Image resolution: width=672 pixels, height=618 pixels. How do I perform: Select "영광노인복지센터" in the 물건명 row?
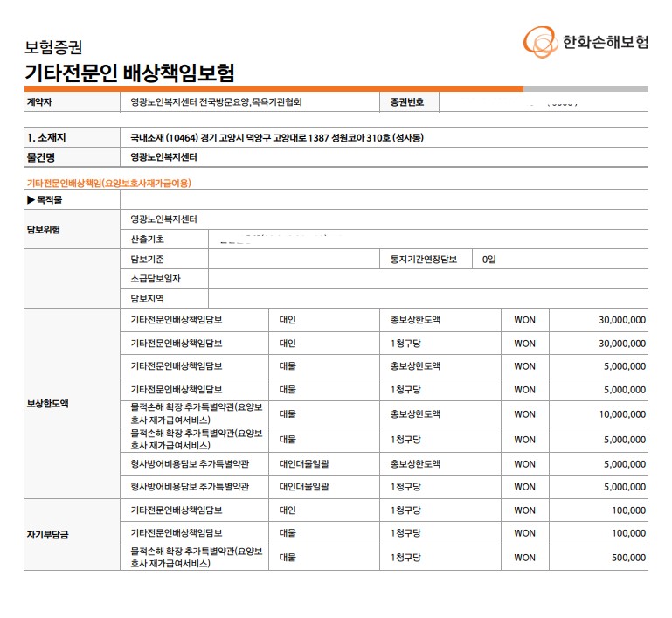(x=163, y=157)
